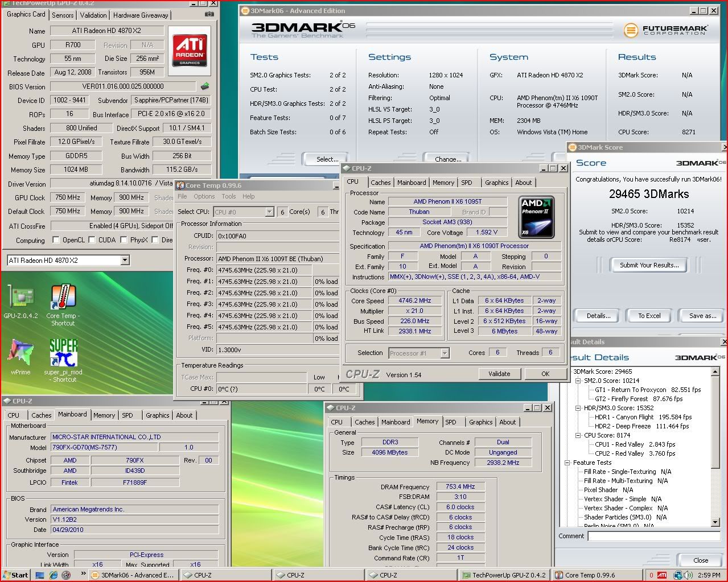The image size is (728, 582).
Task: Enable the DirectCompute checkbox in GPU-Z
Action: click(x=154, y=240)
